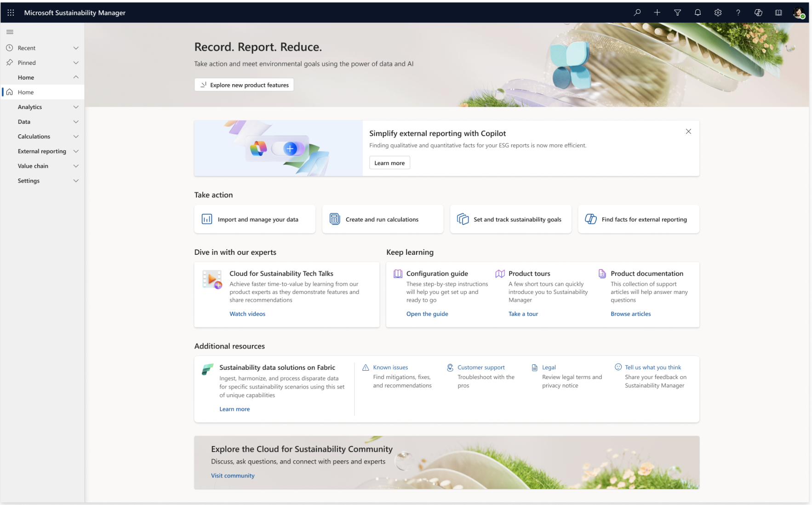Click the Microsoft Sustainability Manager title

tap(74, 12)
